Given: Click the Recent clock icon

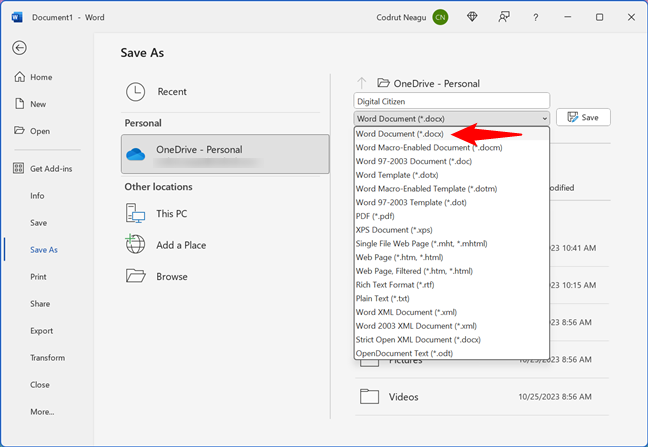Looking at the screenshot, I should pos(136,92).
